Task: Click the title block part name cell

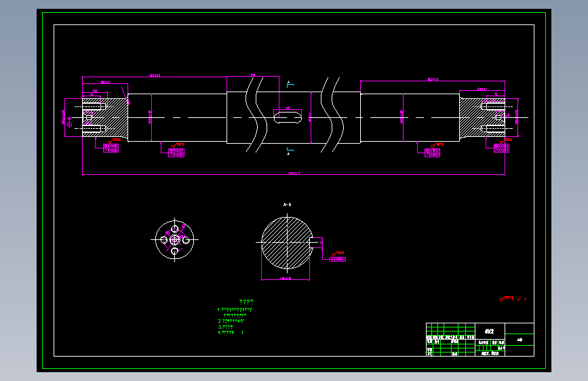Action: [x=490, y=331]
